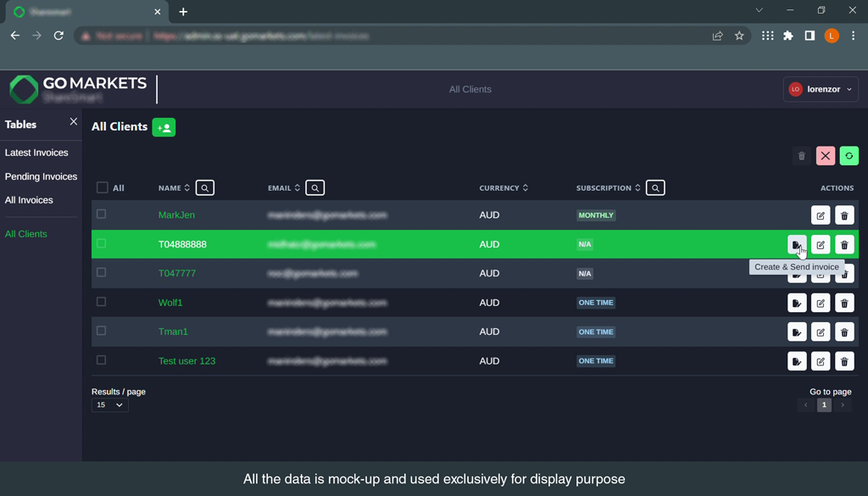868x496 pixels.
Task: Edit the MarkJen client row
Action: tap(821, 215)
